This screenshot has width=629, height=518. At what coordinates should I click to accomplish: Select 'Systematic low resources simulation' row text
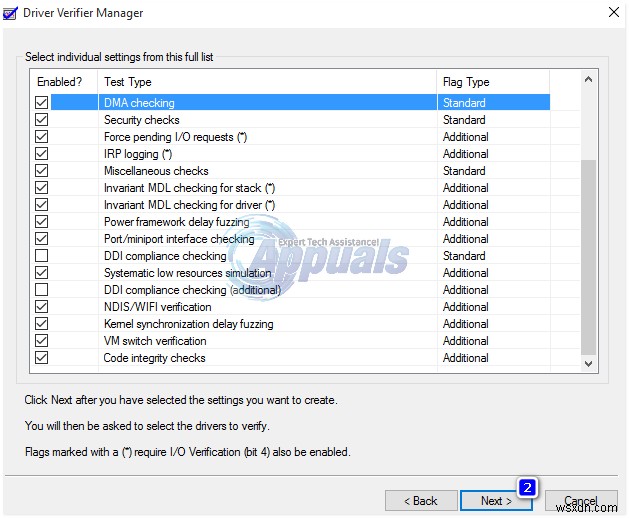coord(187,273)
